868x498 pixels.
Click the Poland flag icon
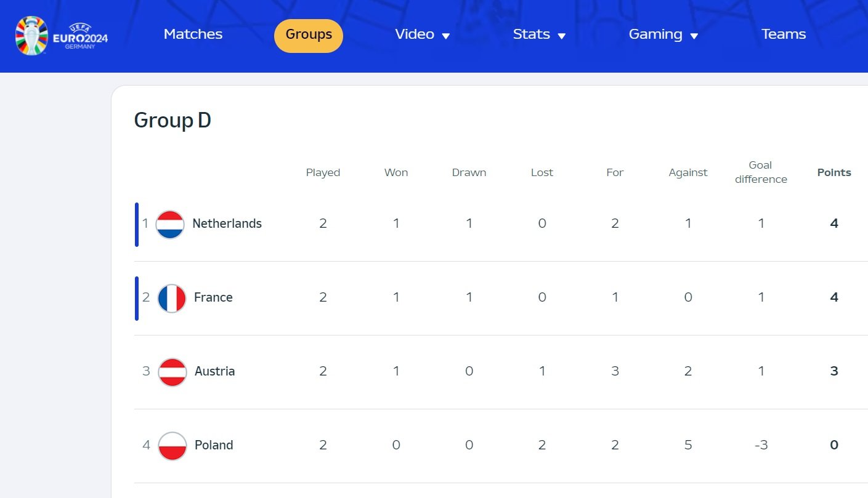[172, 446]
